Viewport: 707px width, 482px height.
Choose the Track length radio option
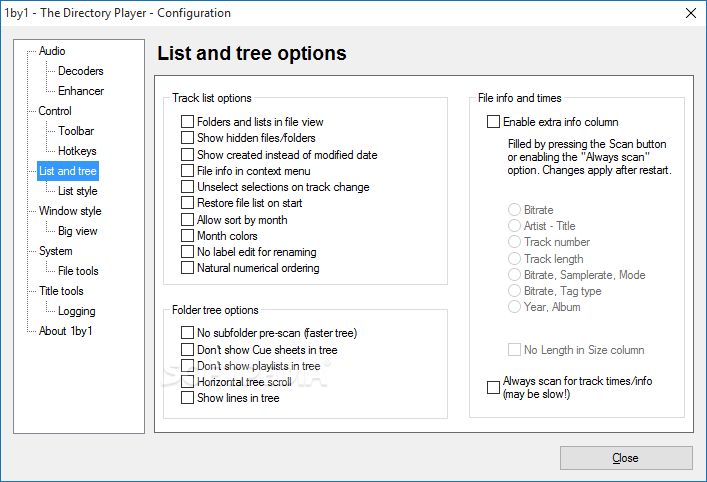click(x=514, y=259)
